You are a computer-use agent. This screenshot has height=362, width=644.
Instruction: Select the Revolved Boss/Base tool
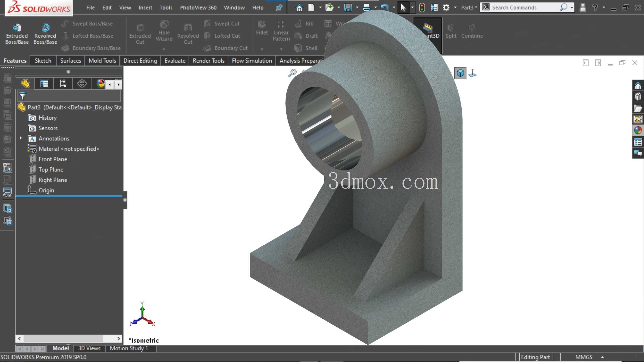tap(45, 34)
